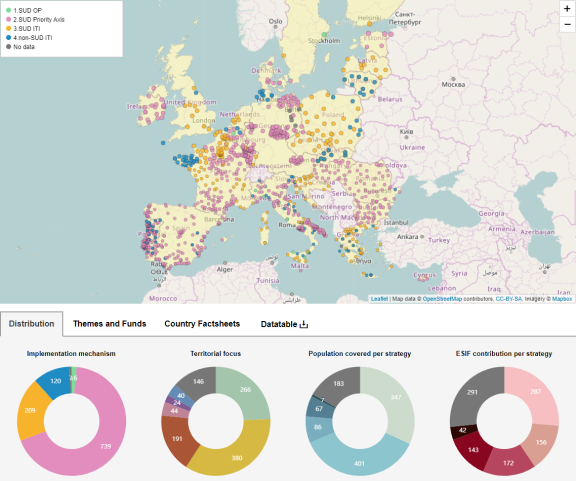The image size is (576, 481).
Task: Click the orange SUD ITI legend dot
Action: (8, 28)
